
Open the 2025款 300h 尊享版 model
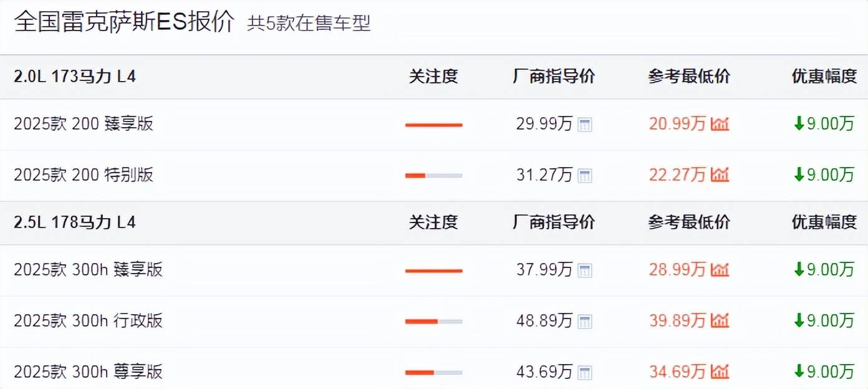(x=88, y=372)
